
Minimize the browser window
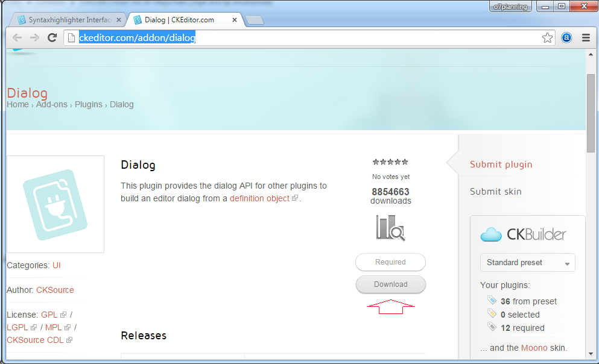pyautogui.click(x=545, y=7)
